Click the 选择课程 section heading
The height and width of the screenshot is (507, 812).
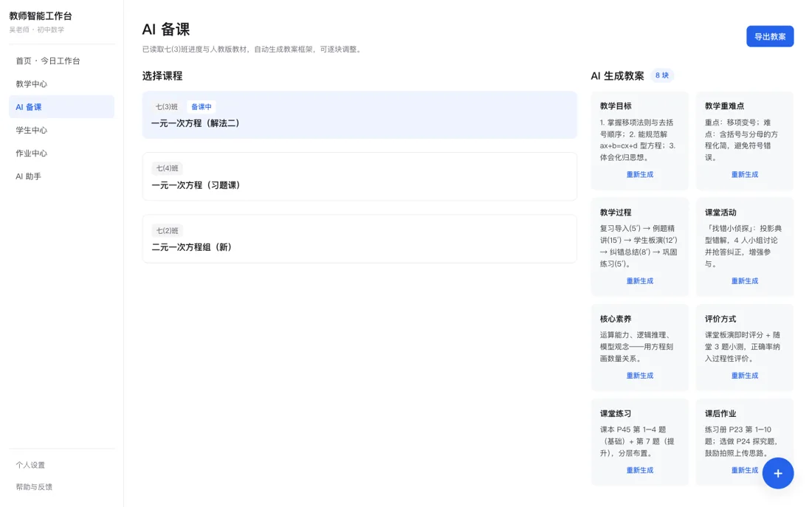pos(162,75)
